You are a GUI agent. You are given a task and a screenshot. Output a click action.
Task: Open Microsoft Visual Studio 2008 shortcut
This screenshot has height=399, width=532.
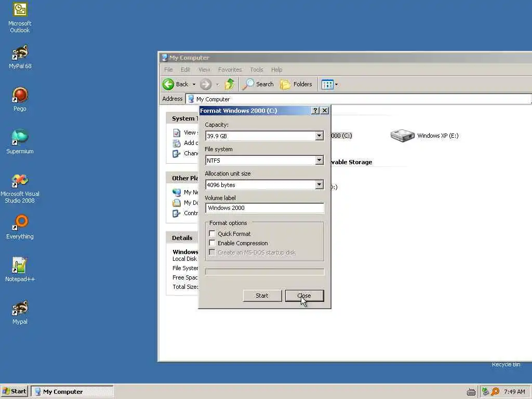coord(20,189)
